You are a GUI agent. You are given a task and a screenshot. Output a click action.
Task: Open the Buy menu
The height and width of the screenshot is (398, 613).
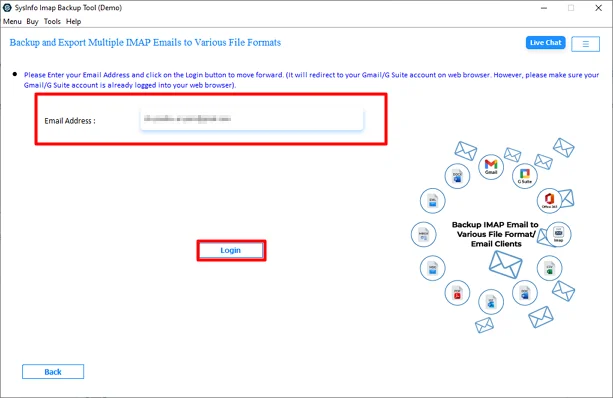click(x=32, y=22)
